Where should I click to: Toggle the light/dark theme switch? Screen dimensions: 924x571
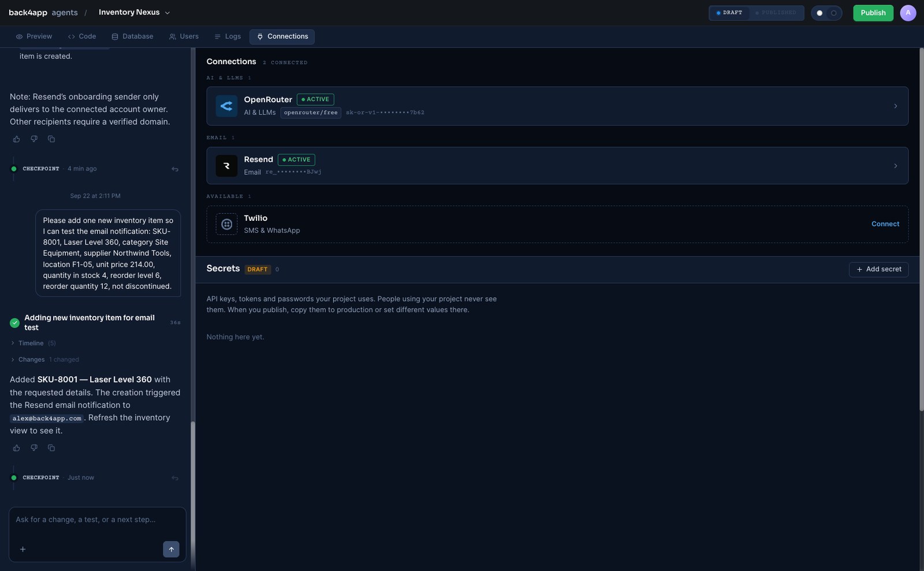pos(826,13)
